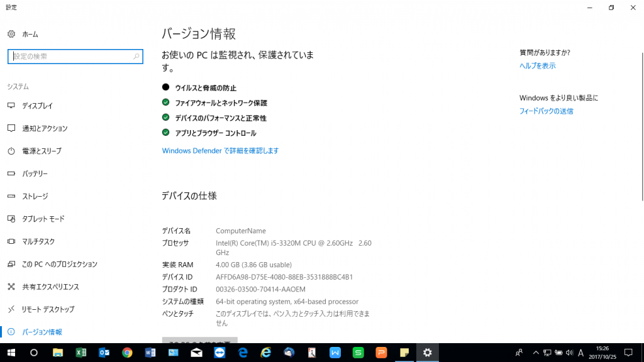Open Outlook from the taskbar
Image resolution: width=644 pixels, height=362 pixels.
tap(103, 353)
